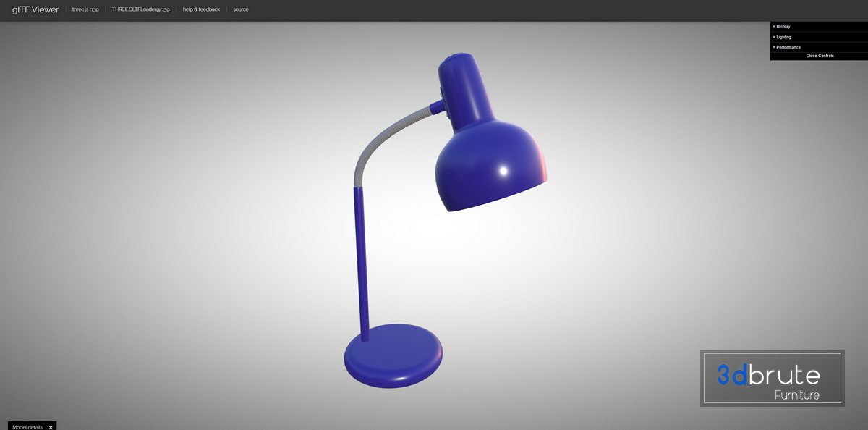Screen dimensions: 868x430
Task: Click the Furniture text under 3dbrute
Action: 796,395
